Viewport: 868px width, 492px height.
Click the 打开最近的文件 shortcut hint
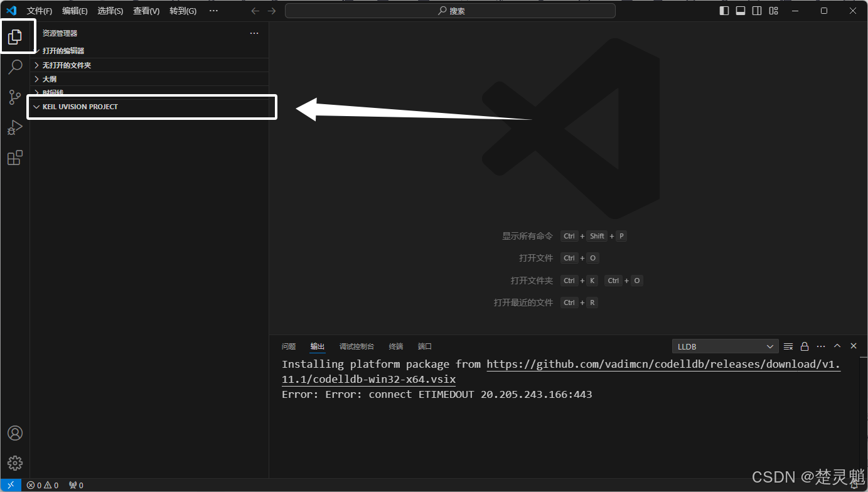point(523,302)
